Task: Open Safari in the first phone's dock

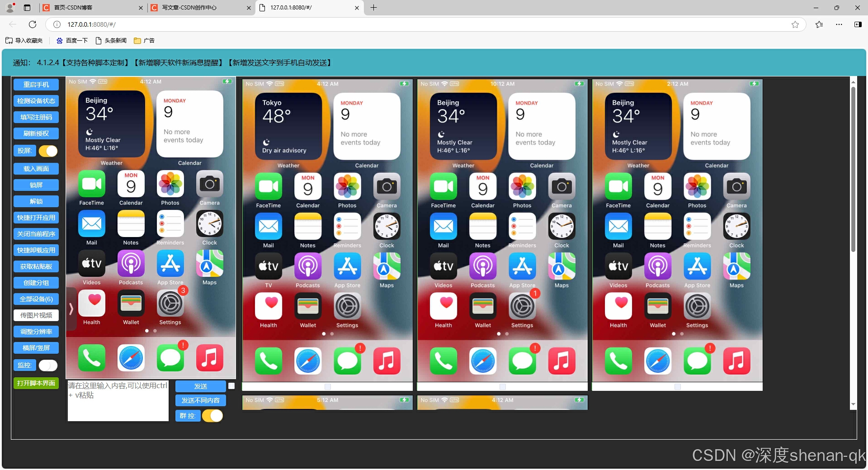Action: (x=131, y=357)
